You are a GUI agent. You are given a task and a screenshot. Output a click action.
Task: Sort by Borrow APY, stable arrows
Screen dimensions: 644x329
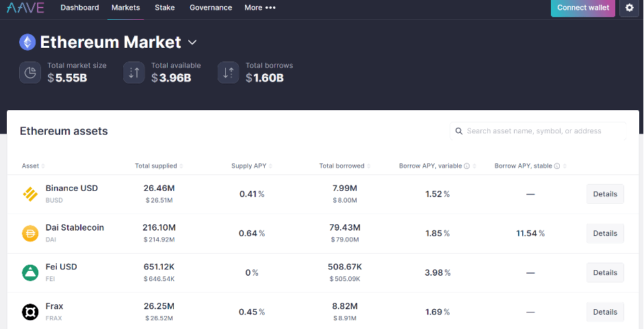click(x=565, y=166)
